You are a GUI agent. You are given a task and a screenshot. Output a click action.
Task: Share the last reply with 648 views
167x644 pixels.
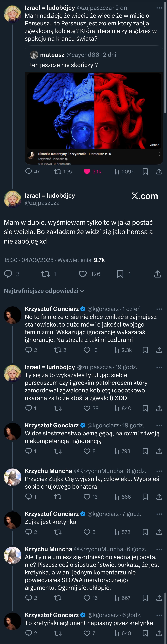point(159,633)
